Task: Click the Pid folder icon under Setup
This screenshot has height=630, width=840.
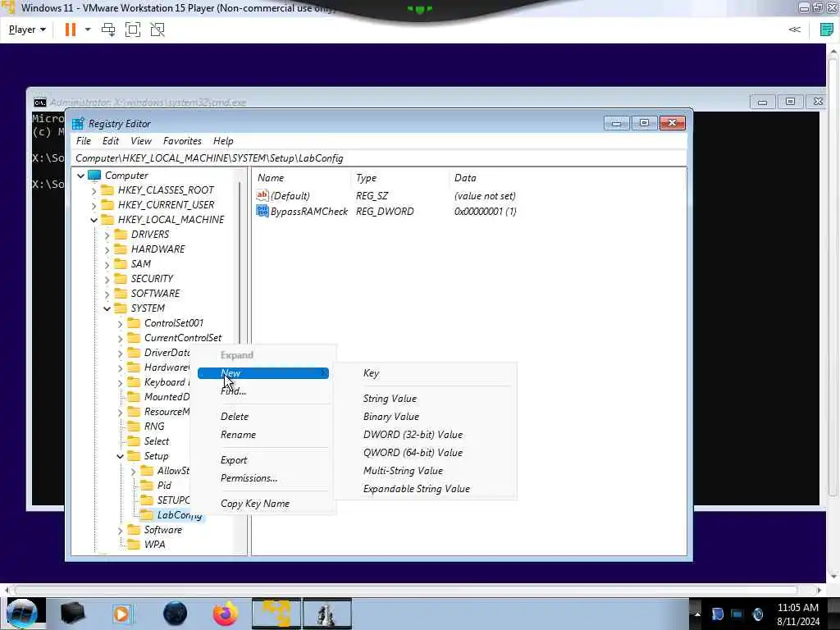Action: click(147, 486)
